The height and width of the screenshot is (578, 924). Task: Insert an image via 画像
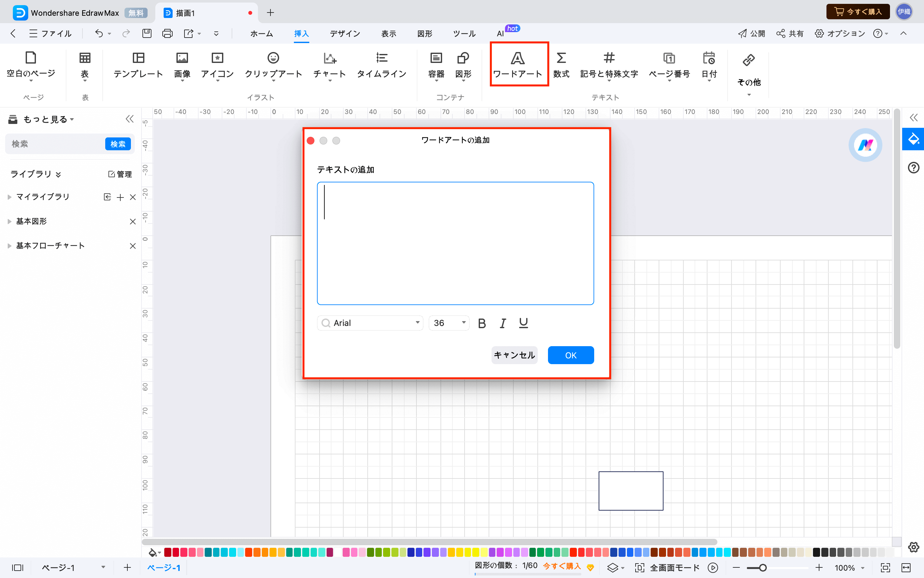tap(182, 66)
